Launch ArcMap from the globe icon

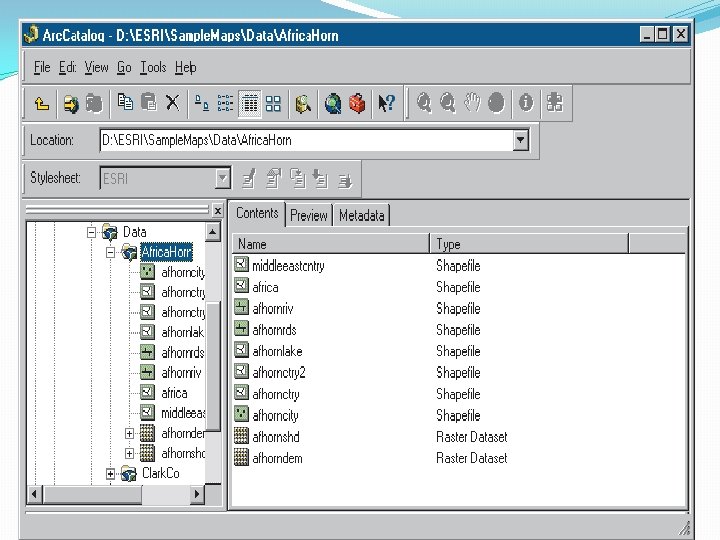(x=333, y=103)
